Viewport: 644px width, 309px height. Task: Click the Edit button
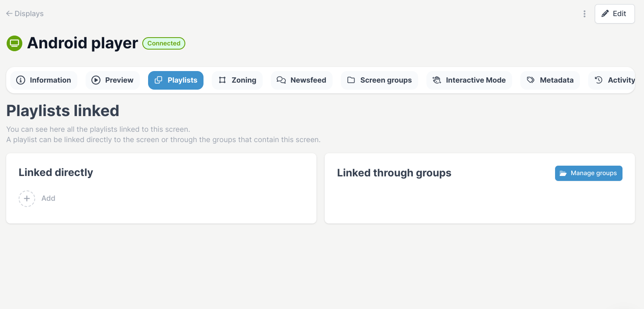pos(615,14)
